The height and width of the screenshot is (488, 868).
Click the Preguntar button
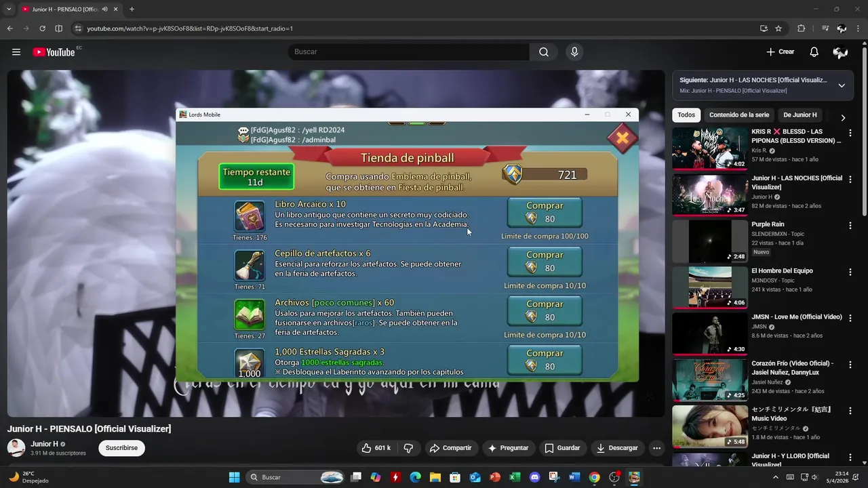pyautogui.click(x=508, y=448)
